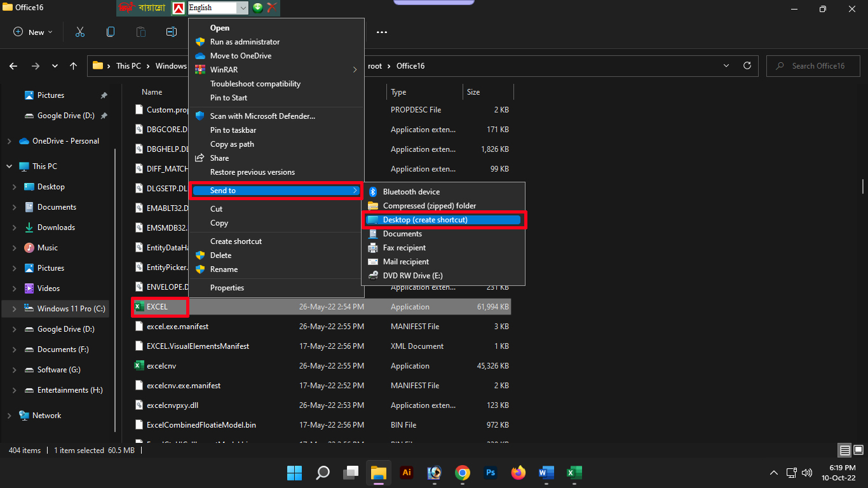This screenshot has height=488, width=868.
Task: Choose Send to menu entry
Action: click(x=276, y=191)
